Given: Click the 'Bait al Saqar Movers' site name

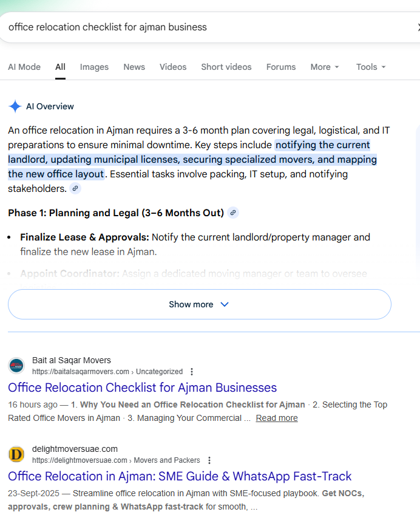Looking at the screenshot, I should coord(72,360).
